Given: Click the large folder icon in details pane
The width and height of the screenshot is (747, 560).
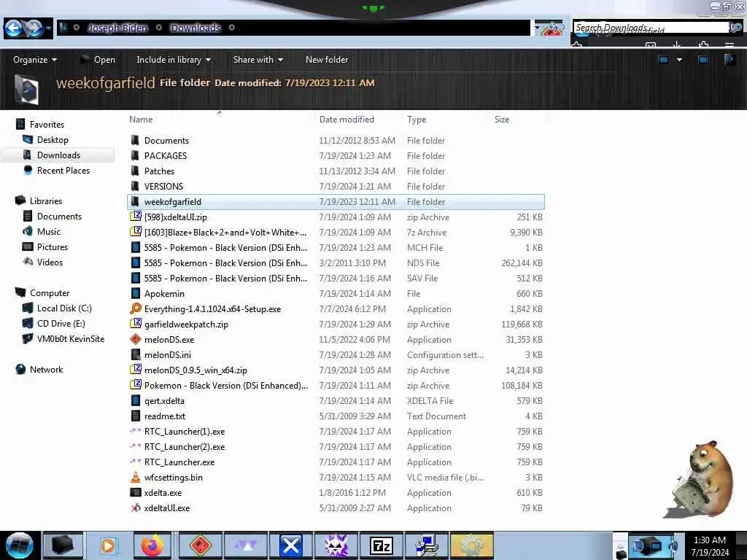Looking at the screenshot, I should pos(27,90).
